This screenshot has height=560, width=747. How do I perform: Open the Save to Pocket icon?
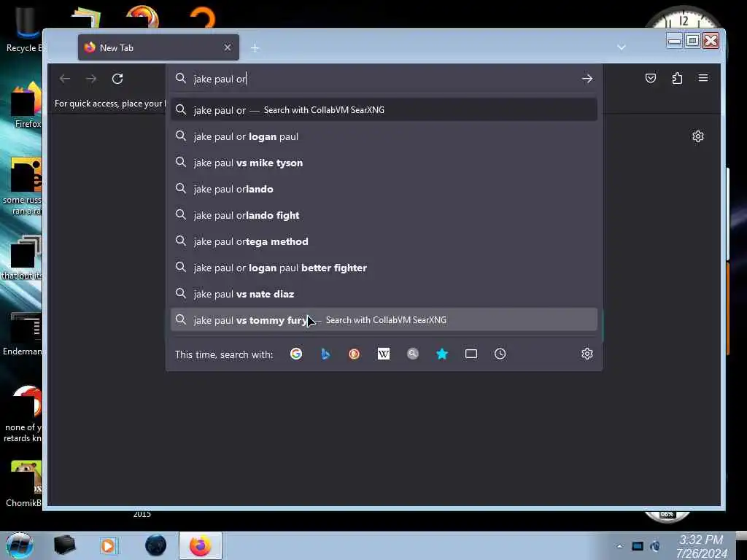point(650,78)
